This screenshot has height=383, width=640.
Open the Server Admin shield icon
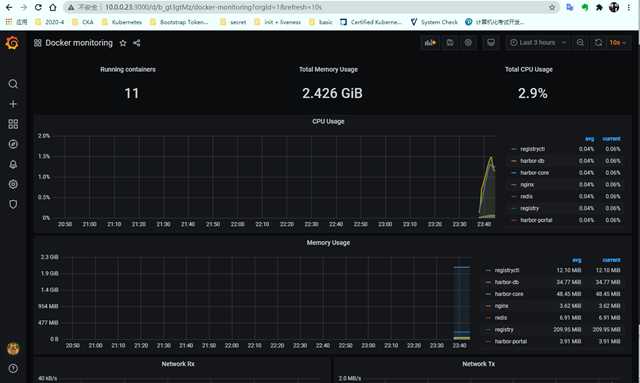pyautogui.click(x=13, y=204)
